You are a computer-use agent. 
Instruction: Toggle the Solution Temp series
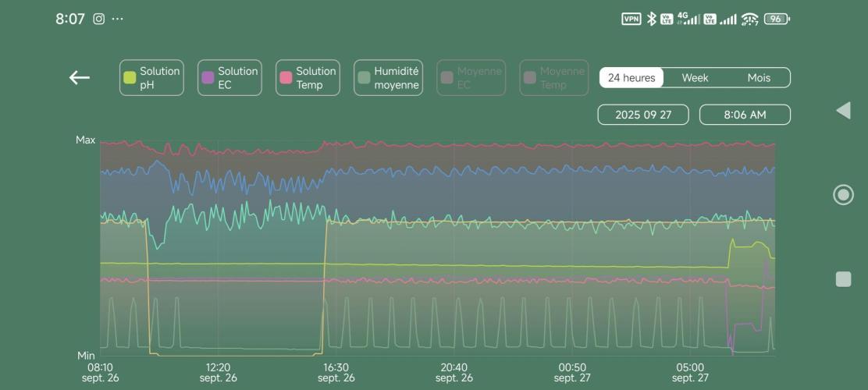308,78
